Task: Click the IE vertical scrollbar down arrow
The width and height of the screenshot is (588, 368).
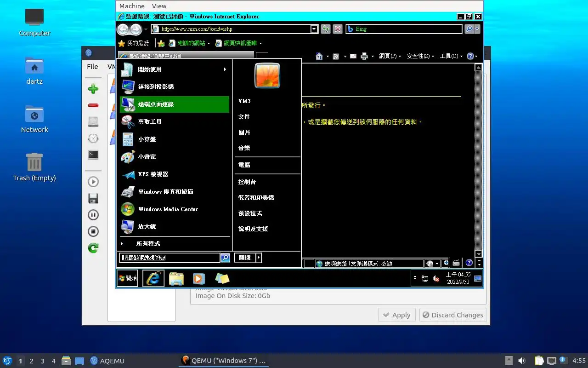Action: click(x=479, y=254)
